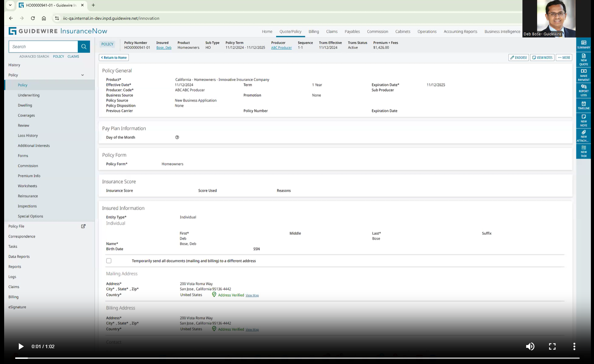This screenshot has width=594, height=364.
Task: Open History in left sidebar
Action: 14,65
